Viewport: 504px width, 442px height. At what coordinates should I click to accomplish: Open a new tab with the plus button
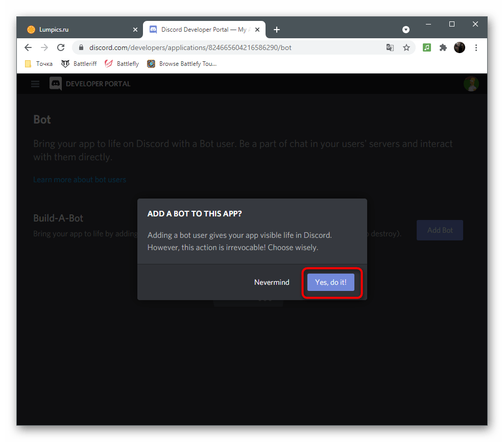(x=277, y=30)
